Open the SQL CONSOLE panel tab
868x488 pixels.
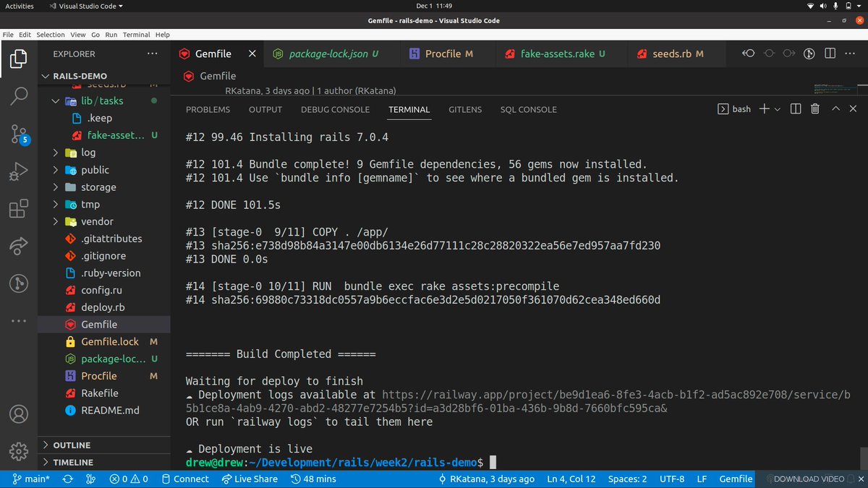pyautogui.click(x=529, y=110)
